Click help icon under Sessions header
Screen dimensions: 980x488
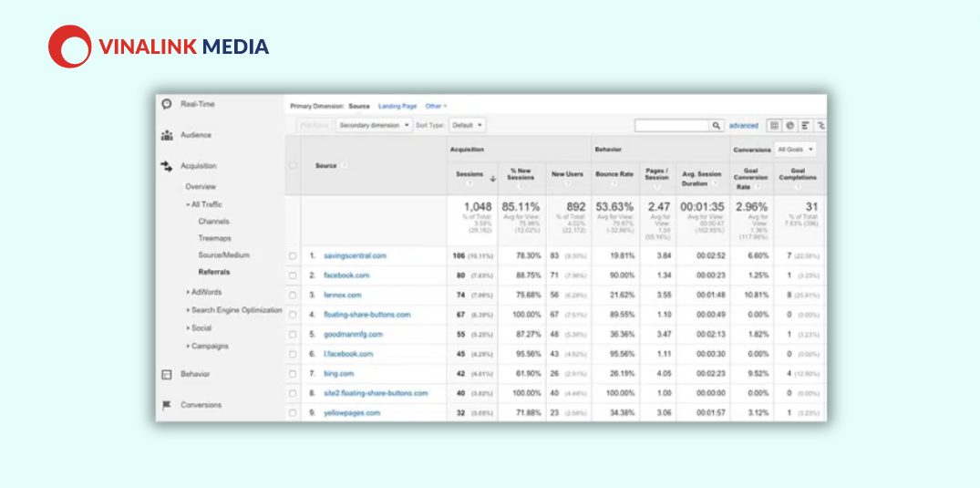(469, 183)
